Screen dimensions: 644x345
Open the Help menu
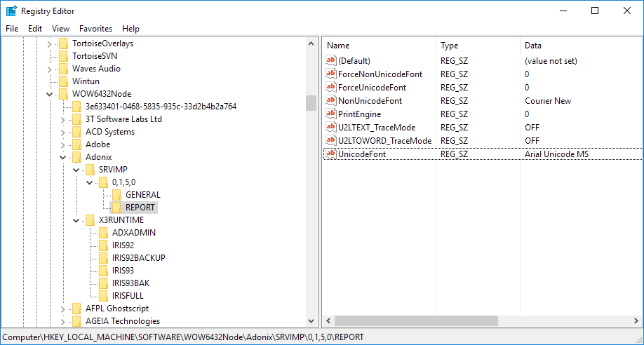[x=130, y=29]
